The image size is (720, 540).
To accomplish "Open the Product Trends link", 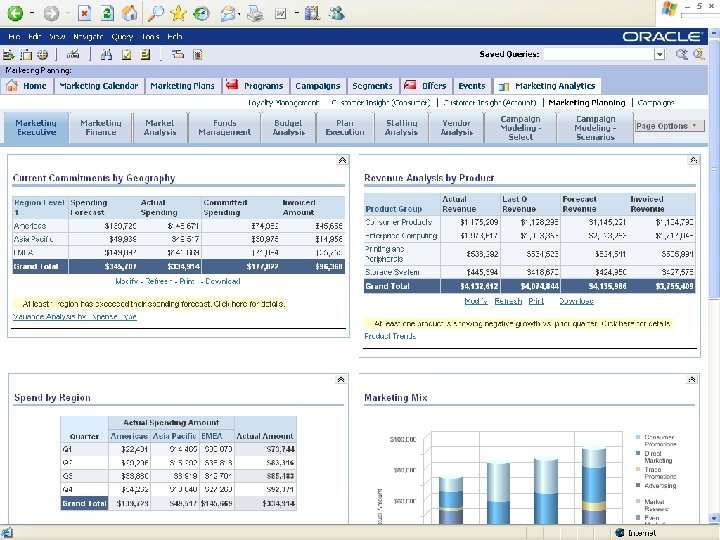I will pos(390,336).
